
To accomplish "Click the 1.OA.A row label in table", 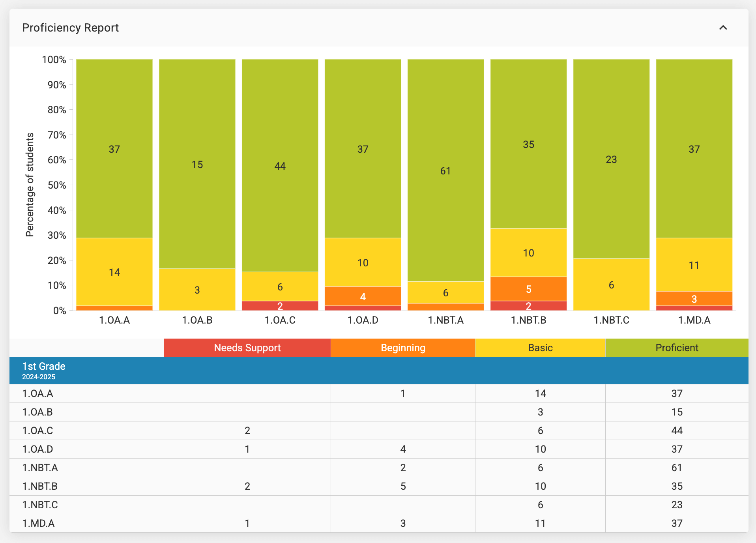I will pos(37,393).
